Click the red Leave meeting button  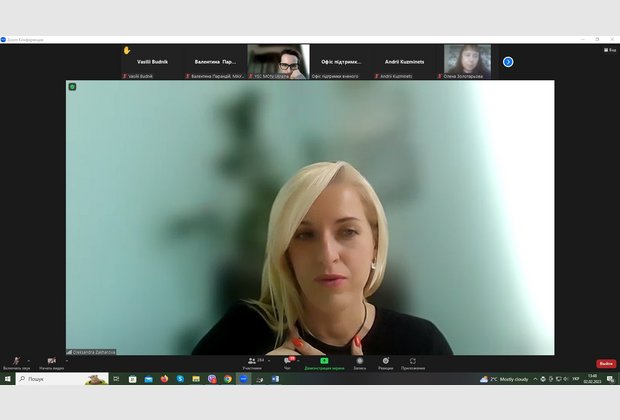606,363
